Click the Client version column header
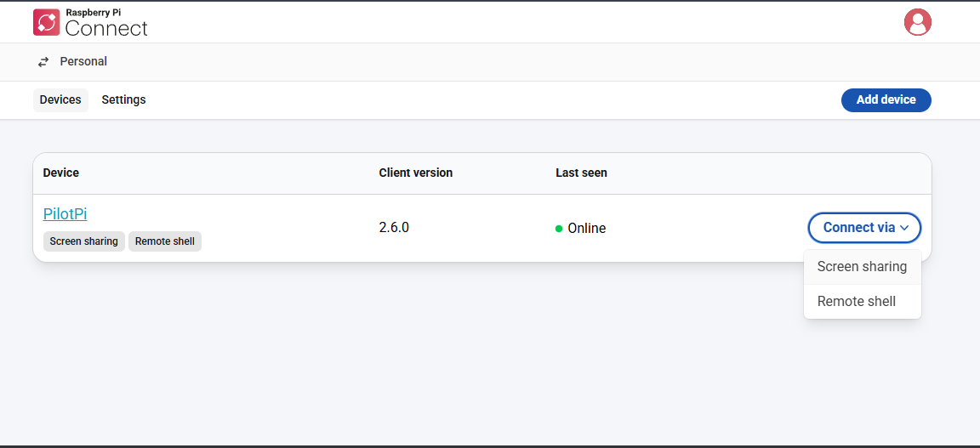 tap(416, 173)
